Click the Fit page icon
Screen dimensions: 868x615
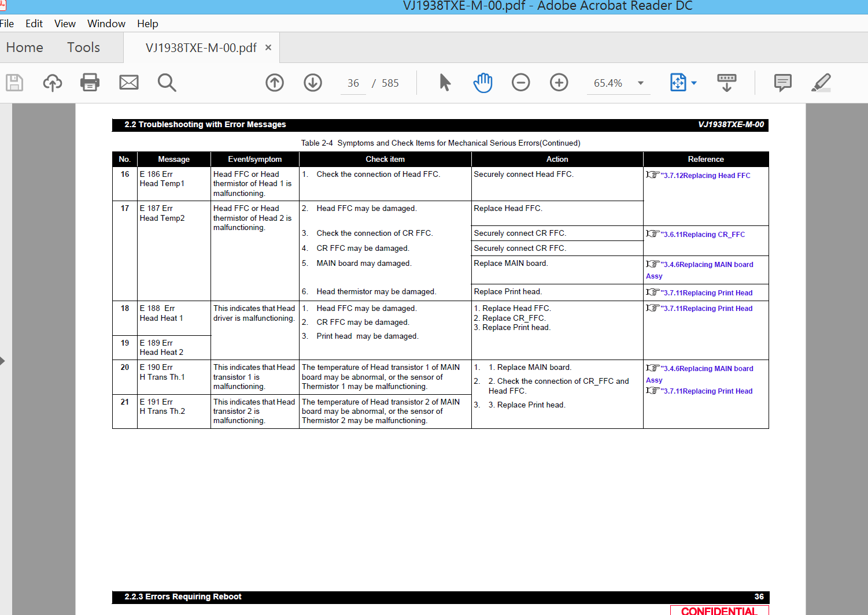click(678, 83)
